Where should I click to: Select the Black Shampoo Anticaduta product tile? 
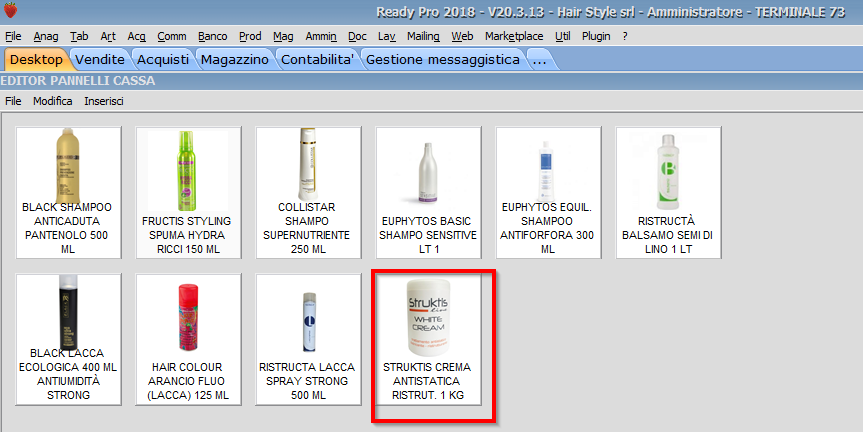68,193
